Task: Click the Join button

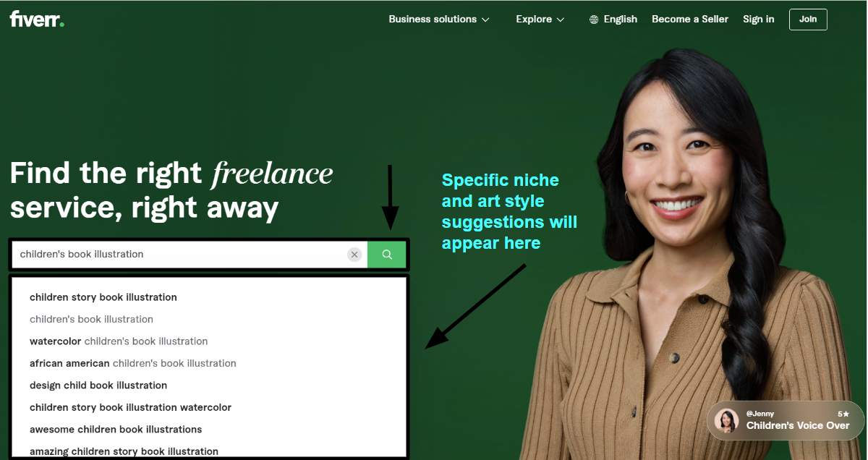Action: coord(808,20)
